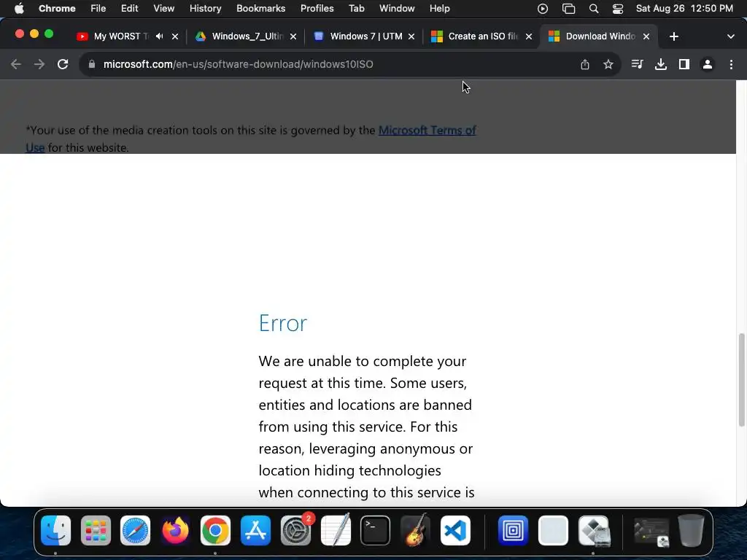This screenshot has width=747, height=560.
Task: Open the Bookmarks menu
Action: [x=261, y=9]
